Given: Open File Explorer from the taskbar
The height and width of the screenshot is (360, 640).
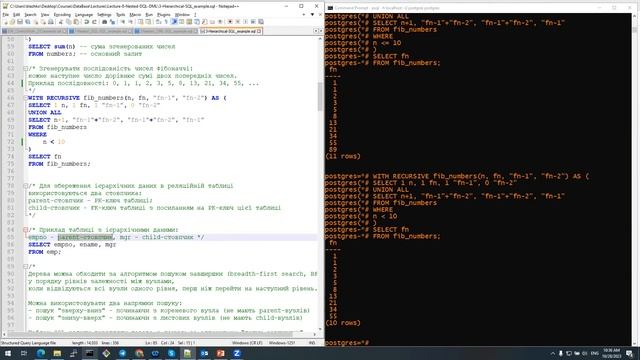Looking at the screenshot, I should 57,353.
